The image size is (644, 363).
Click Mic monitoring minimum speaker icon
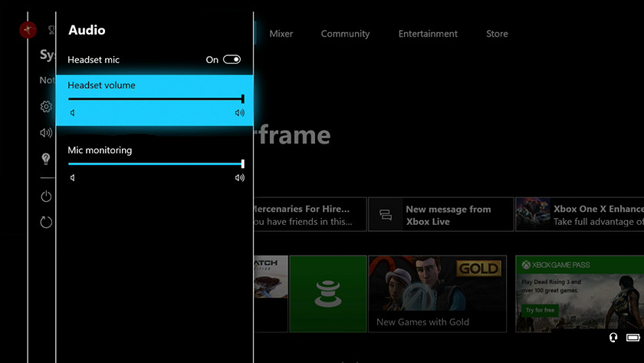click(x=73, y=177)
